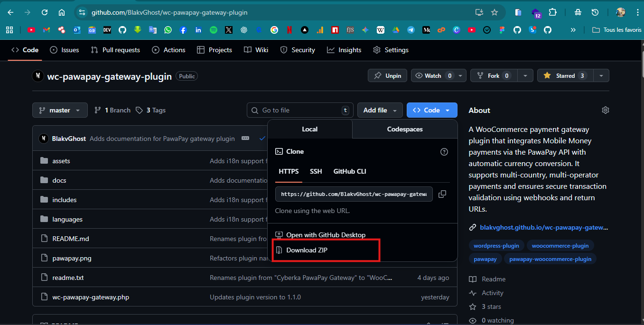Open the blakvghost.github.io website link

(x=544, y=227)
